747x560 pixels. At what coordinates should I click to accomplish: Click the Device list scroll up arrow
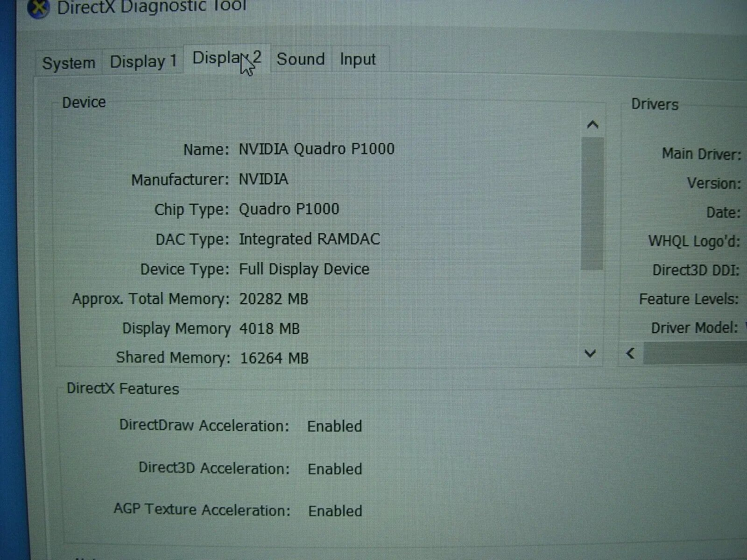tap(592, 125)
